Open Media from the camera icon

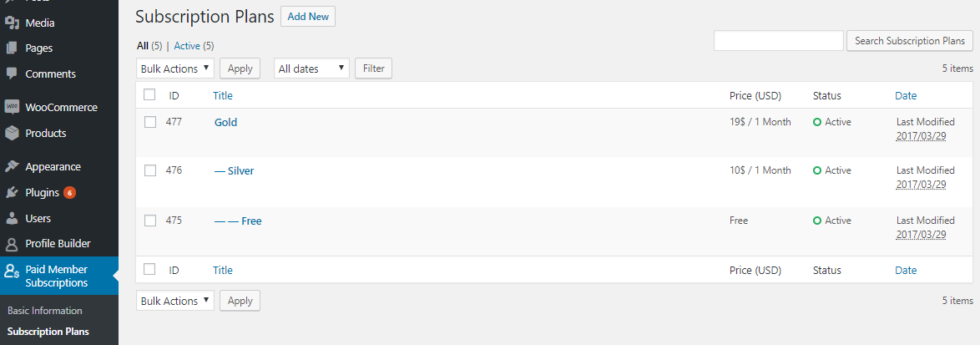[12, 23]
